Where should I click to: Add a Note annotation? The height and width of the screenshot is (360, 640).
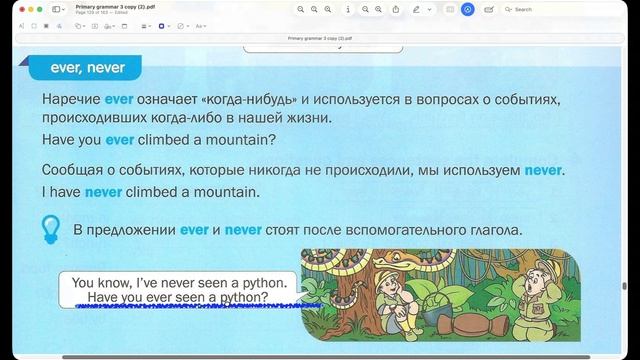coord(124,26)
